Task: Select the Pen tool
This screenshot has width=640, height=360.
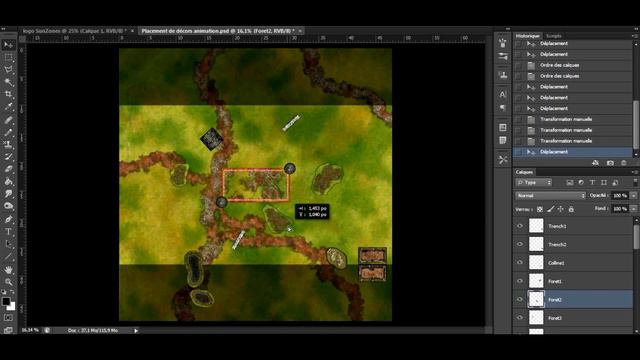Action: (8, 220)
